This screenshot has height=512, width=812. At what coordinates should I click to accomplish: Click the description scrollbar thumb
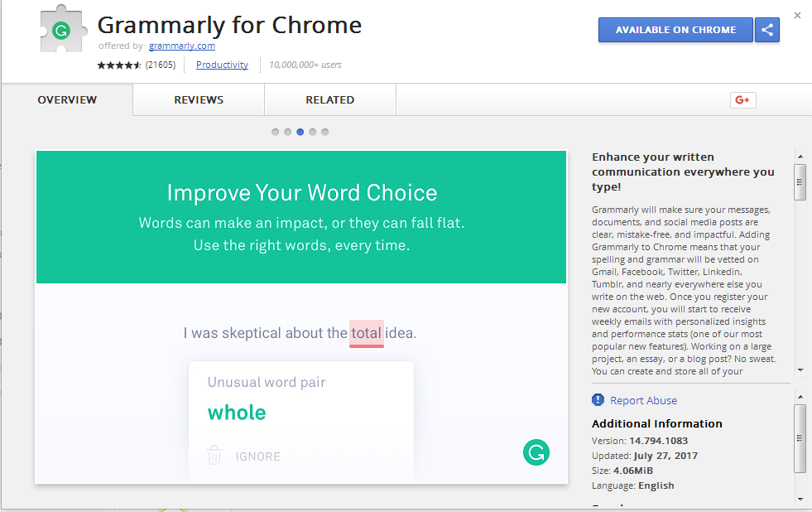800,182
